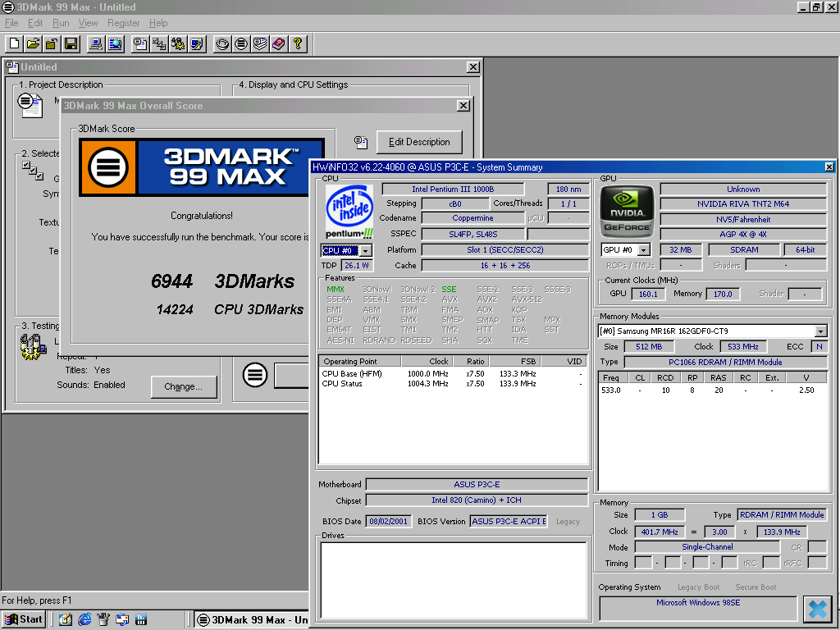Launch Internet Explorer from quick launch
The height and width of the screenshot is (630, 840).
(x=84, y=619)
